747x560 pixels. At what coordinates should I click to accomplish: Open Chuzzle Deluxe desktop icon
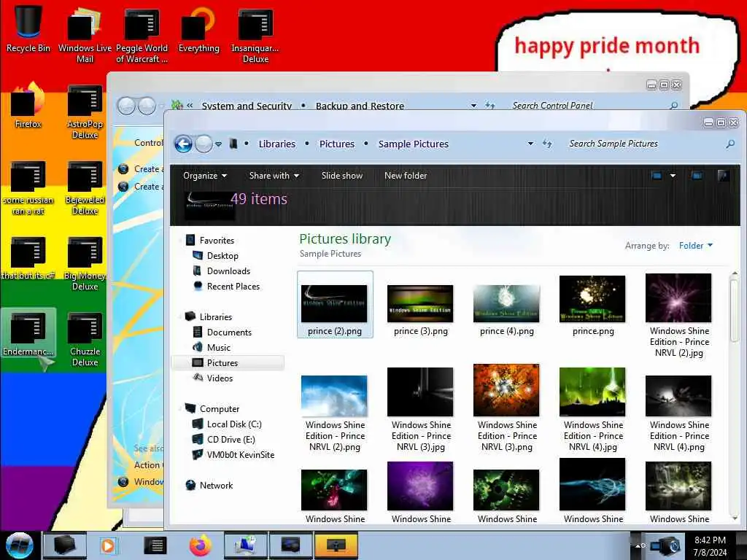coord(85,338)
